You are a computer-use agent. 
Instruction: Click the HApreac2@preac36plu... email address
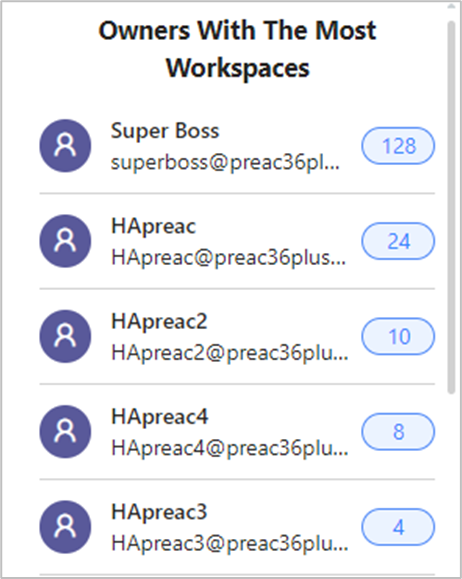pyautogui.click(x=230, y=352)
